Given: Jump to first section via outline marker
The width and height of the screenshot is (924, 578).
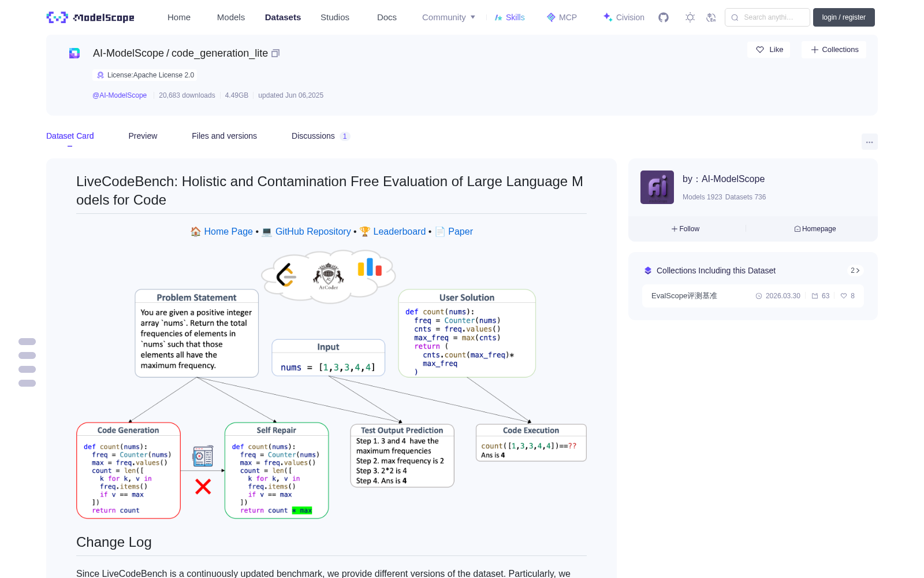Looking at the screenshot, I should [x=27, y=342].
